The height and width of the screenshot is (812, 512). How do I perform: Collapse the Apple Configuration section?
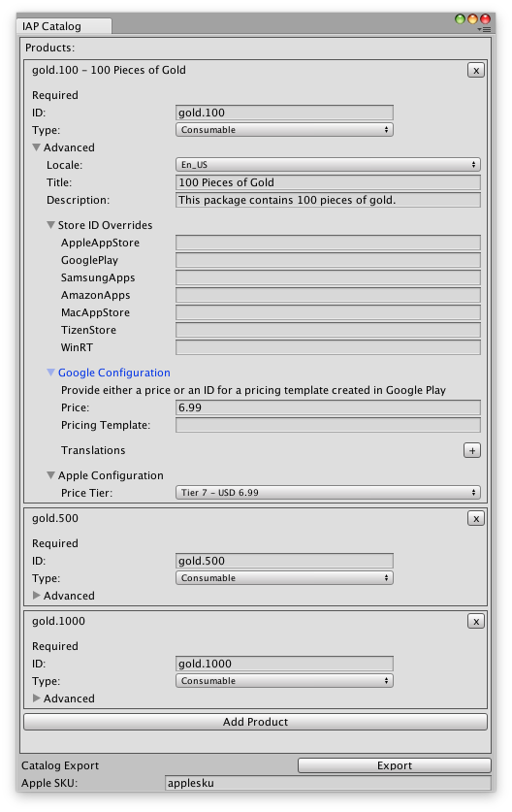pyautogui.click(x=50, y=475)
